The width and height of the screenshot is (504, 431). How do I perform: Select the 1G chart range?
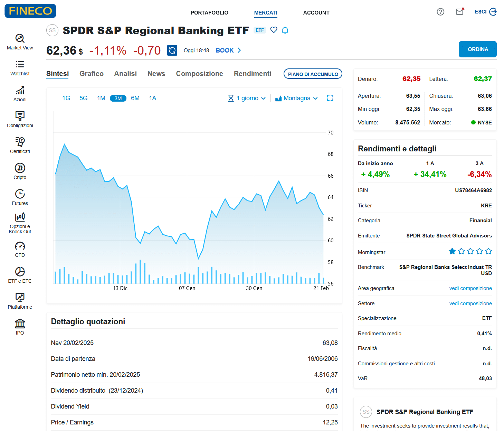coord(66,98)
